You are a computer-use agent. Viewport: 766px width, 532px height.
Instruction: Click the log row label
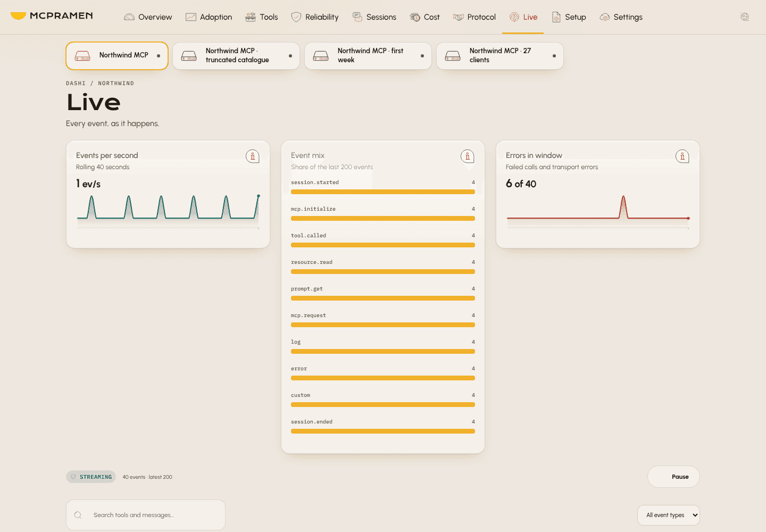[x=296, y=342]
